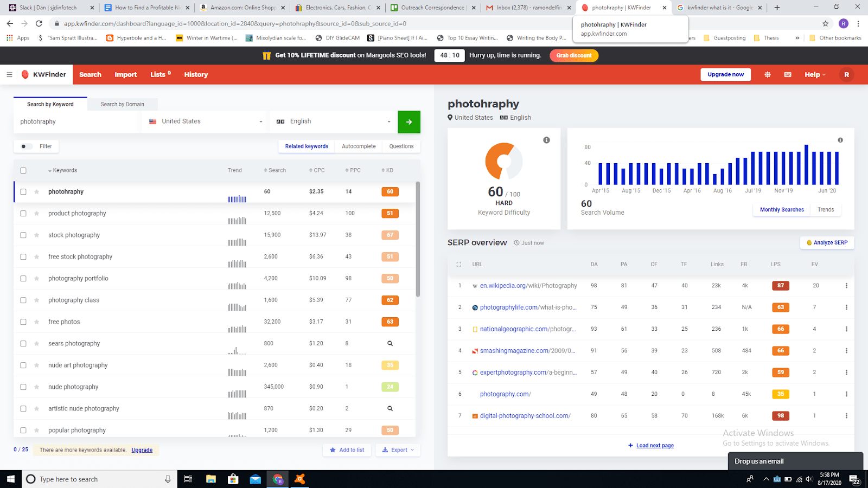Star the stock photography keyword
The image size is (868, 488).
(36, 235)
